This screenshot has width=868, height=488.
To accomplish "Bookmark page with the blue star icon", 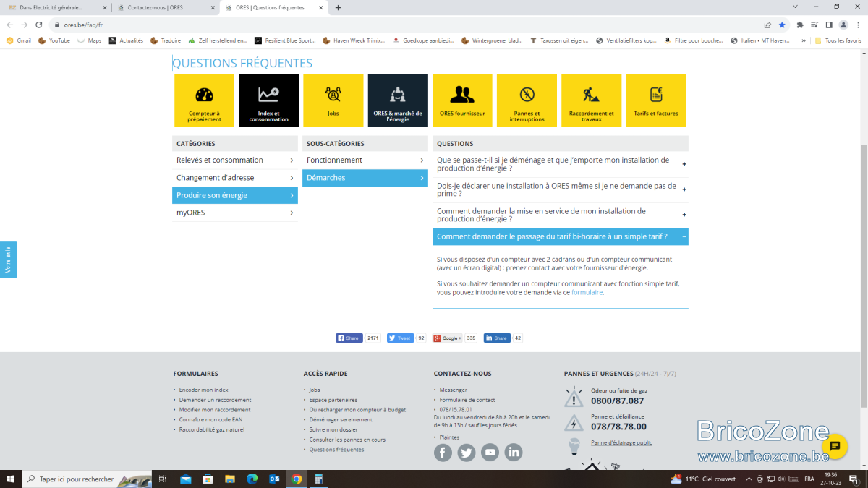I will (782, 25).
